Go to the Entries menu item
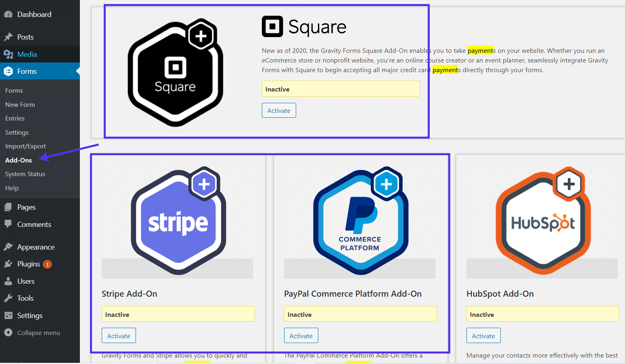Screen dimensions: 625x364 click(15, 118)
